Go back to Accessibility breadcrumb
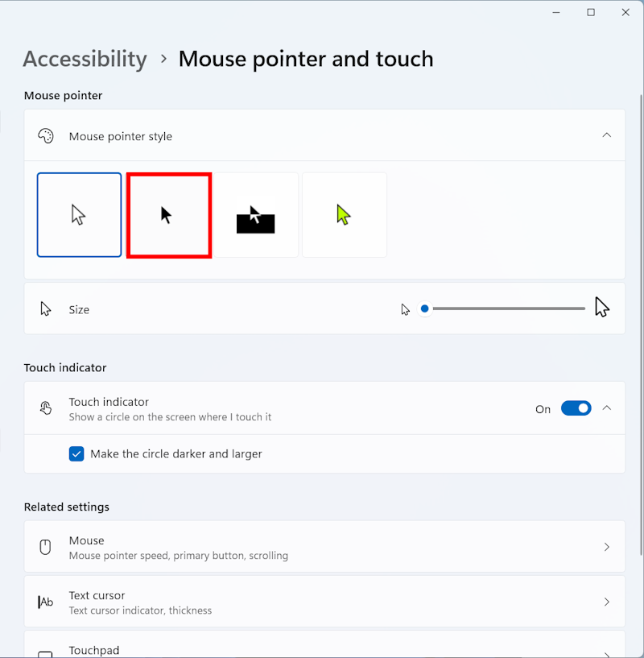 tap(85, 59)
